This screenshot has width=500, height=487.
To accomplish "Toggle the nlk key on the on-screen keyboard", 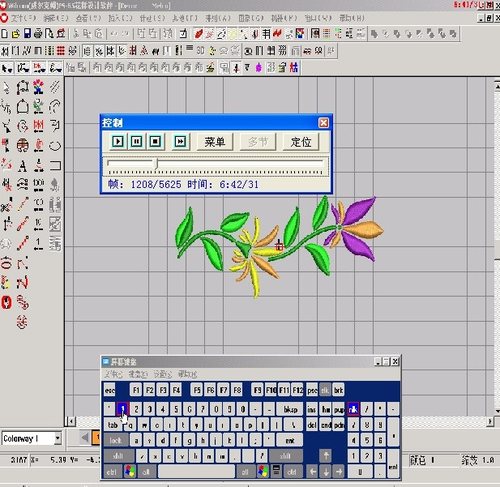I will pyautogui.click(x=353, y=409).
